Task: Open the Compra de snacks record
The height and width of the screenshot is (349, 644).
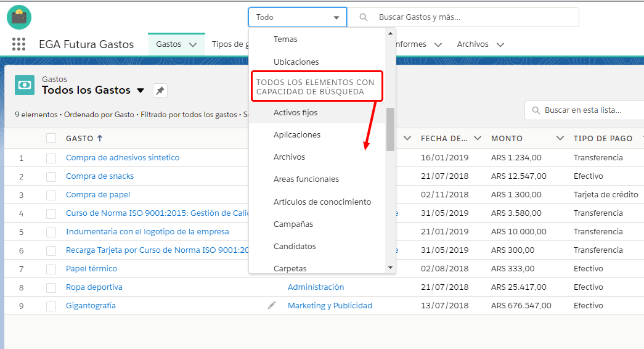Action: point(100,176)
